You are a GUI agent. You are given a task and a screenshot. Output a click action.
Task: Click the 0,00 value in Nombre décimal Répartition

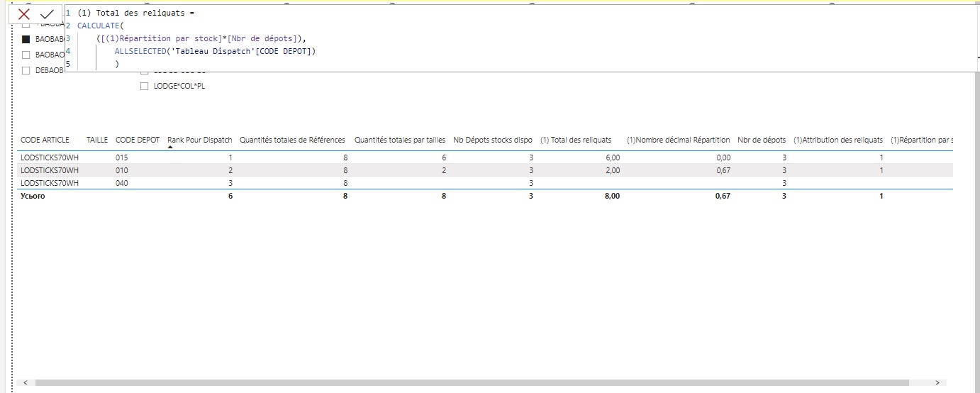click(x=723, y=157)
